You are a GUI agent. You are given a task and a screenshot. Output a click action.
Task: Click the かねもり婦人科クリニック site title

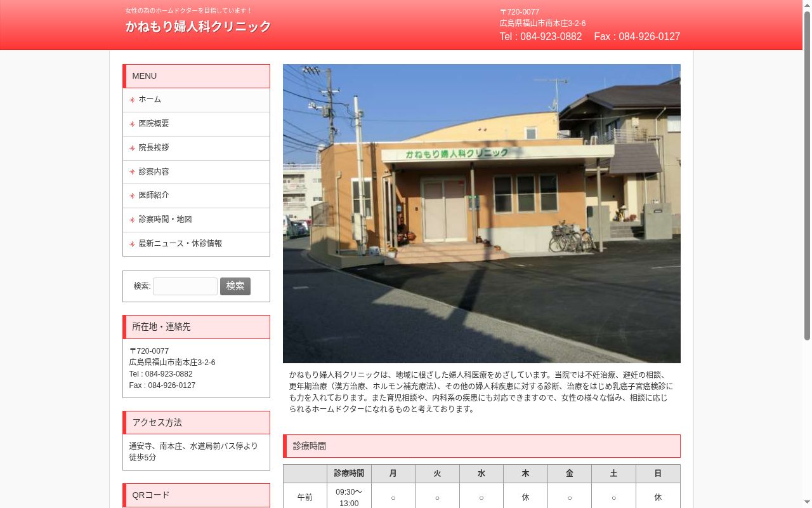[x=198, y=27]
